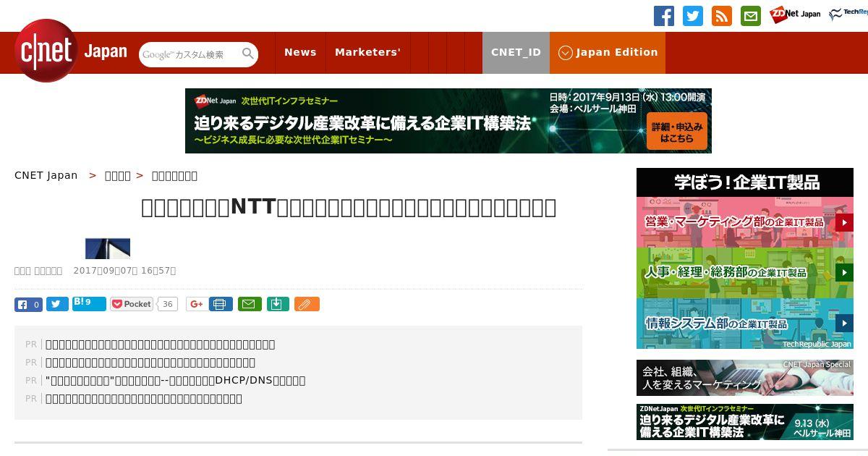Open PR link mentioning DHCP/DNS
The image size is (868, 456).
click(175, 380)
